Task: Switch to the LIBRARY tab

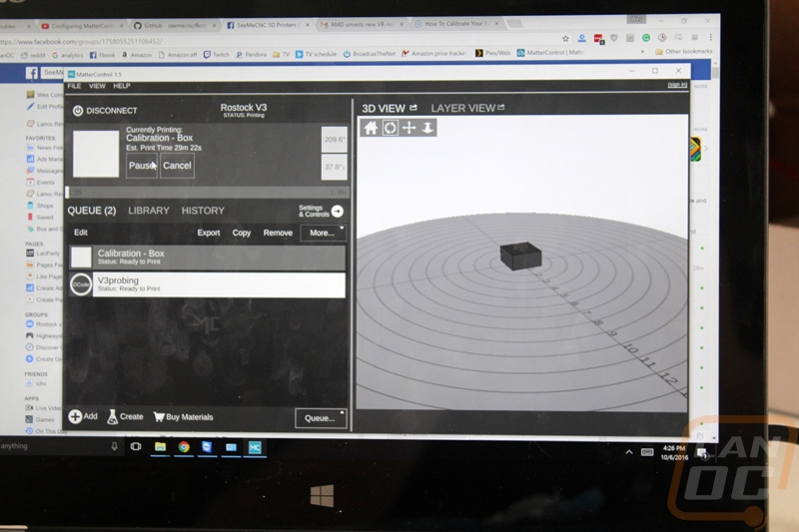Action: pyautogui.click(x=148, y=211)
